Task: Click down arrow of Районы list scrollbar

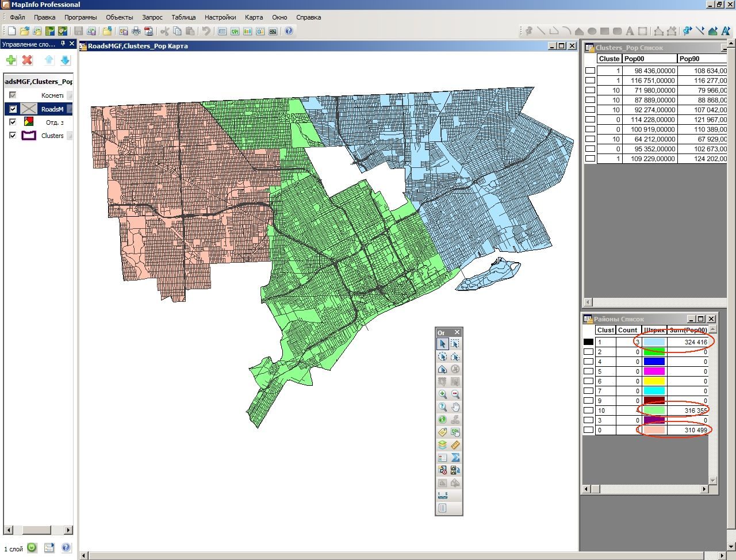Action: [x=713, y=480]
